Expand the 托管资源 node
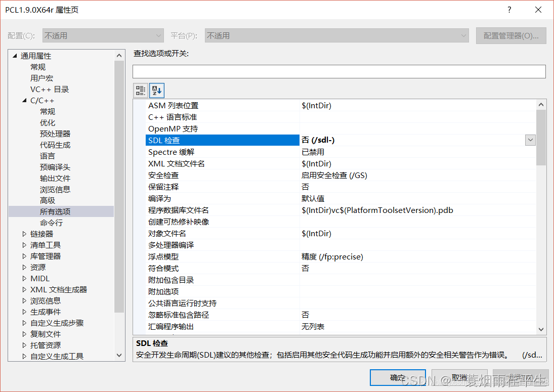The image size is (554, 392). point(24,345)
